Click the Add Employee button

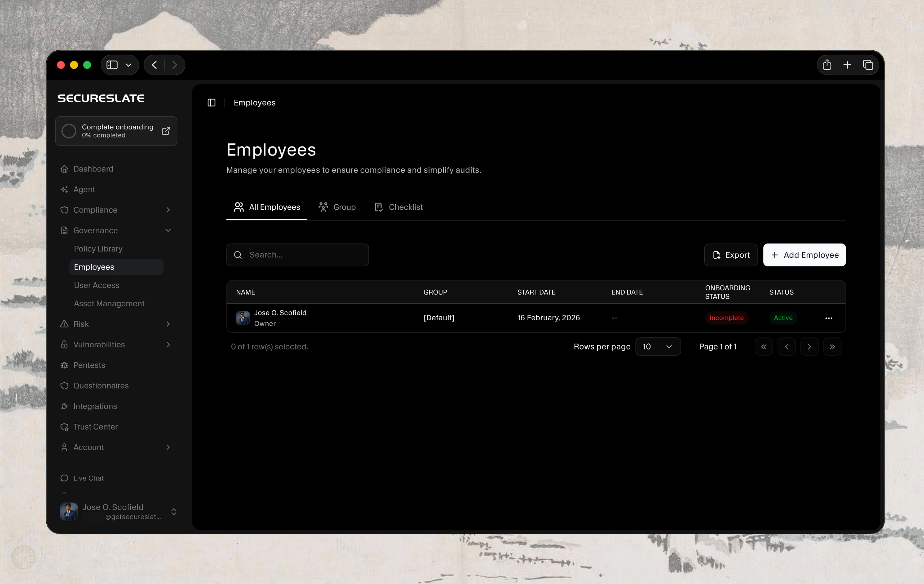click(x=804, y=255)
